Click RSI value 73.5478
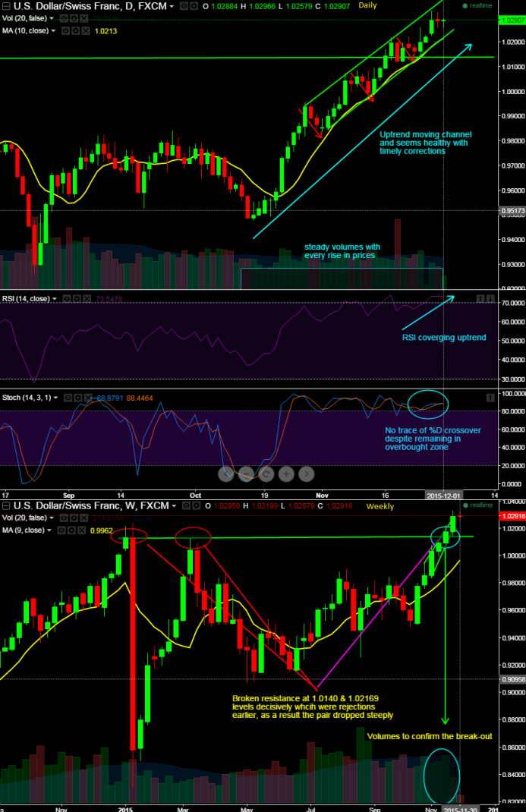 (109, 299)
